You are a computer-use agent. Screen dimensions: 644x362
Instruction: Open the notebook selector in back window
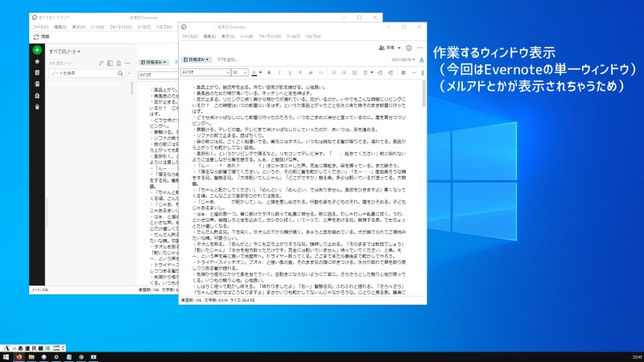153,63
